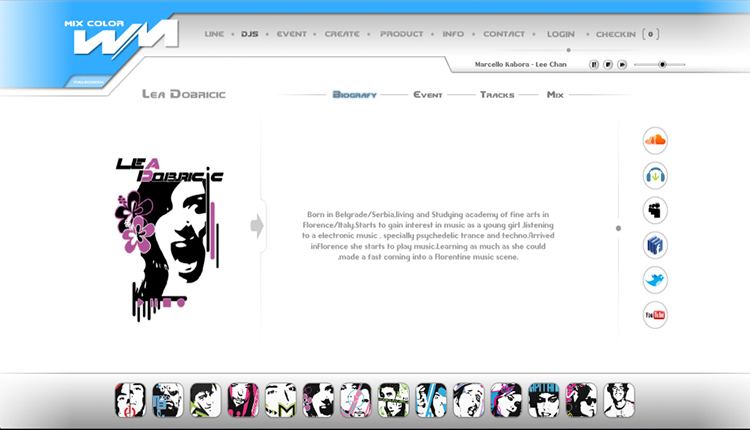Select DJ thumbnail with green paint splatter
This screenshot has width=750, height=430.
(x=393, y=400)
